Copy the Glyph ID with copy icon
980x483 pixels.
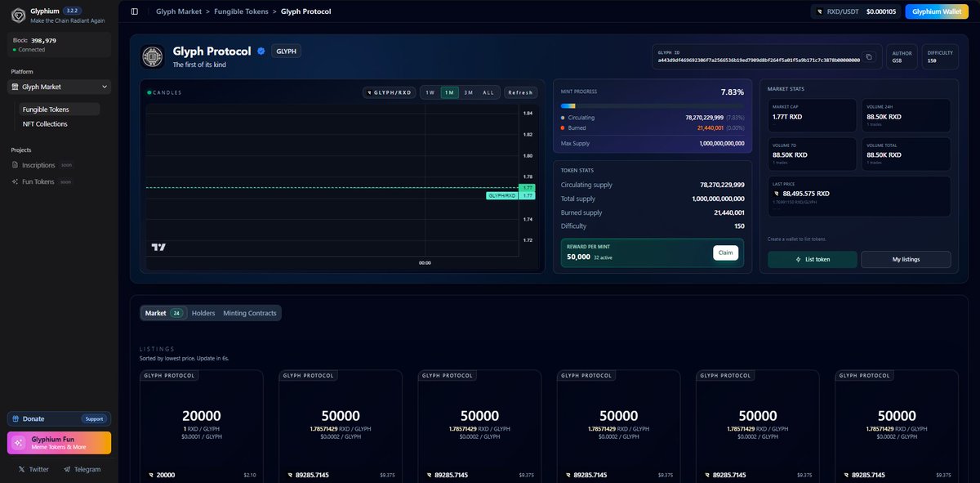click(869, 57)
